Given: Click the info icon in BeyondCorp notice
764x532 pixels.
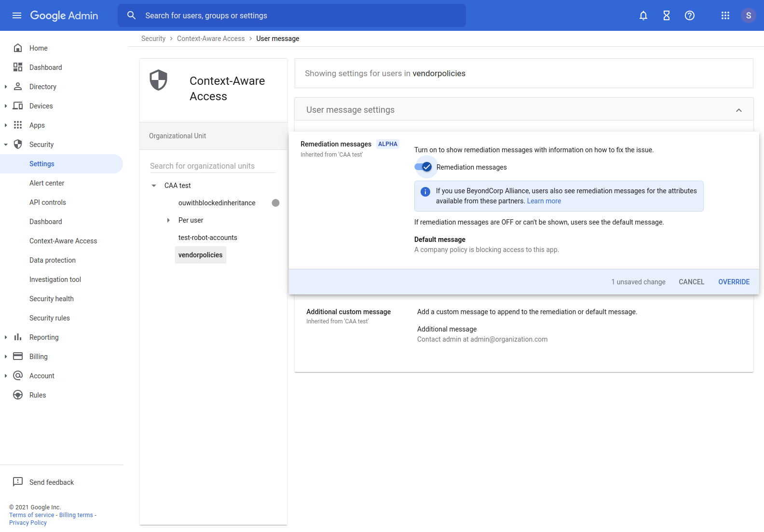Looking at the screenshot, I should pyautogui.click(x=425, y=192).
